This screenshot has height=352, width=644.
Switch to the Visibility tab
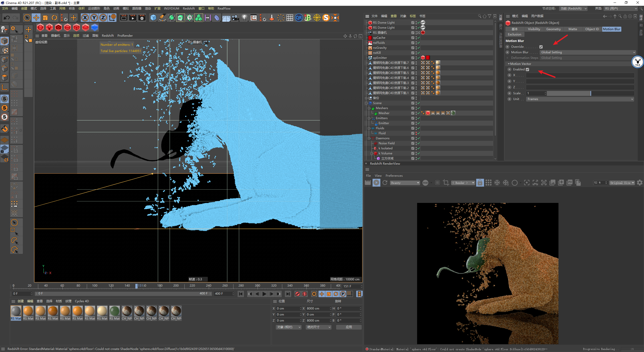coord(534,29)
